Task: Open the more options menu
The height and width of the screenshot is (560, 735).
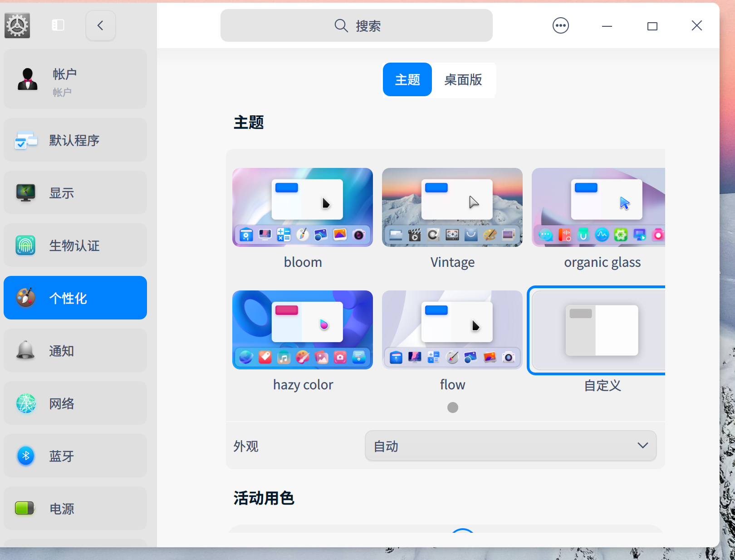Action: pyautogui.click(x=561, y=25)
